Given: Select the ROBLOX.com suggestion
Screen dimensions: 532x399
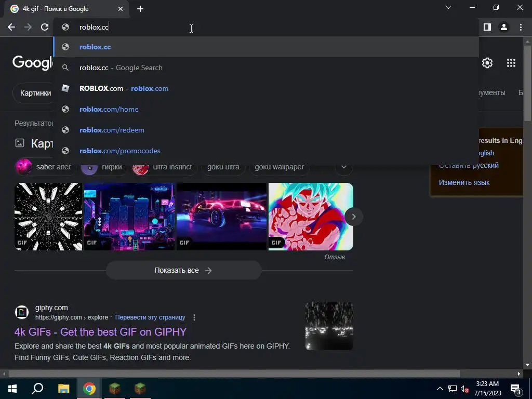Looking at the screenshot, I should click(266, 88).
